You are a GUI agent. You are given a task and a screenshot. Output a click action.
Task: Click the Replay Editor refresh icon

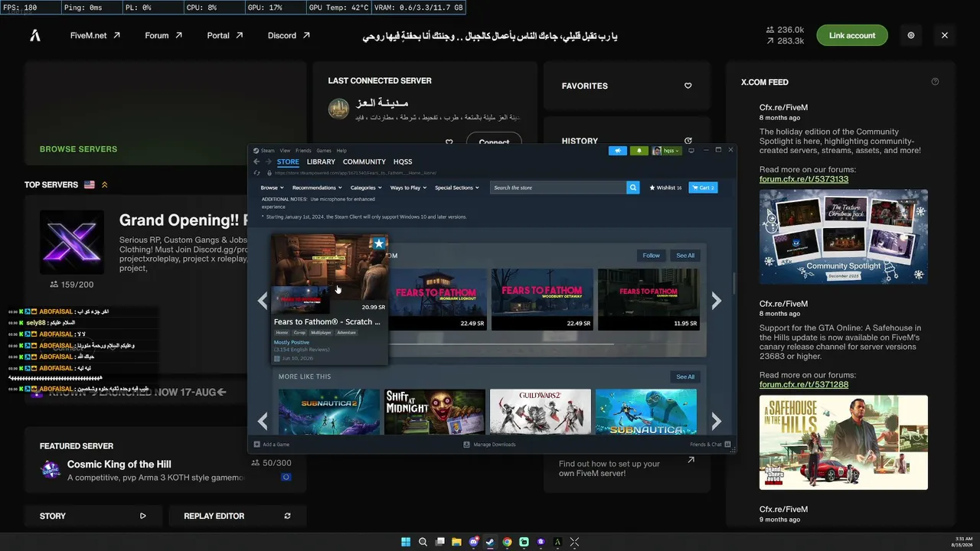[287, 516]
